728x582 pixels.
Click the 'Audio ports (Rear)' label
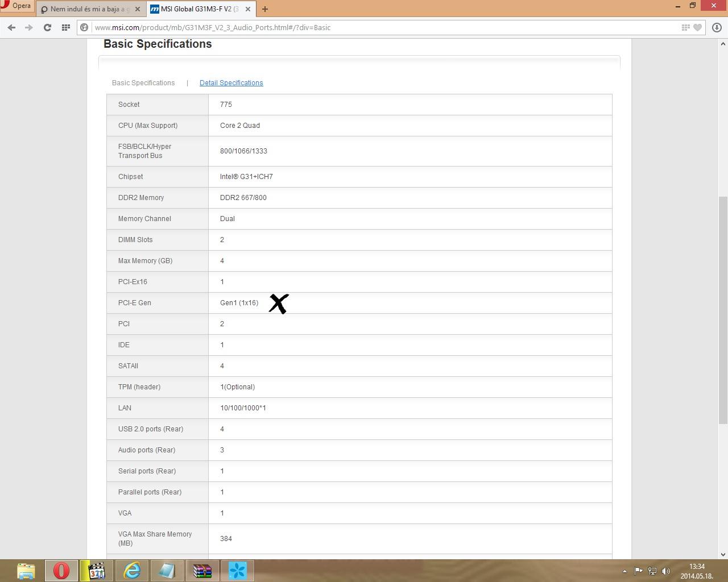pos(147,450)
